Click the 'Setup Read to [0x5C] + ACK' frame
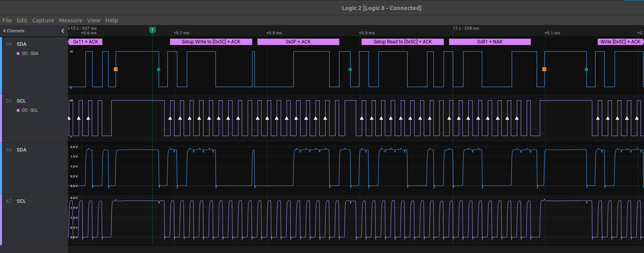This screenshot has width=644, height=253. pyautogui.click(x=403, y=42)
